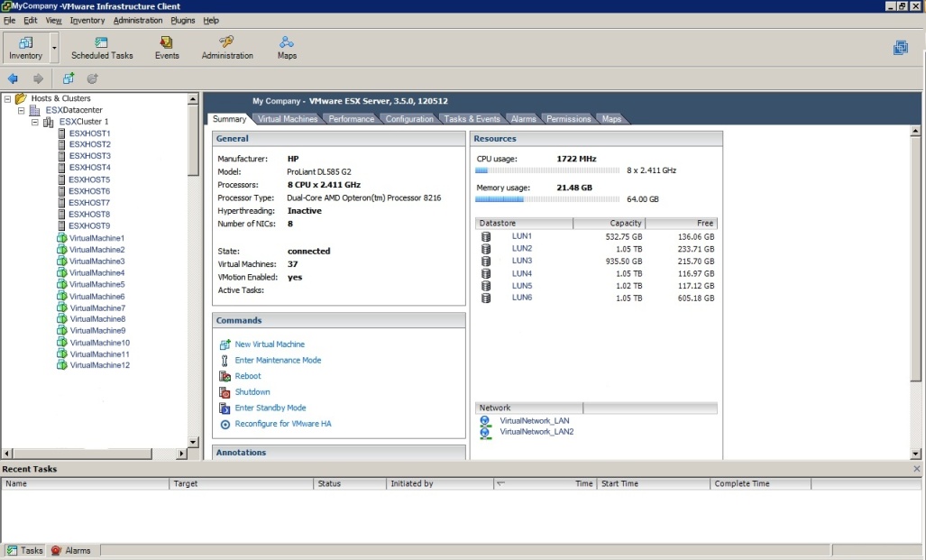The width and height of the screenshot is (926, 560).
Task: Open the Inventory button dropdown arrow
Action: (54, 48)
